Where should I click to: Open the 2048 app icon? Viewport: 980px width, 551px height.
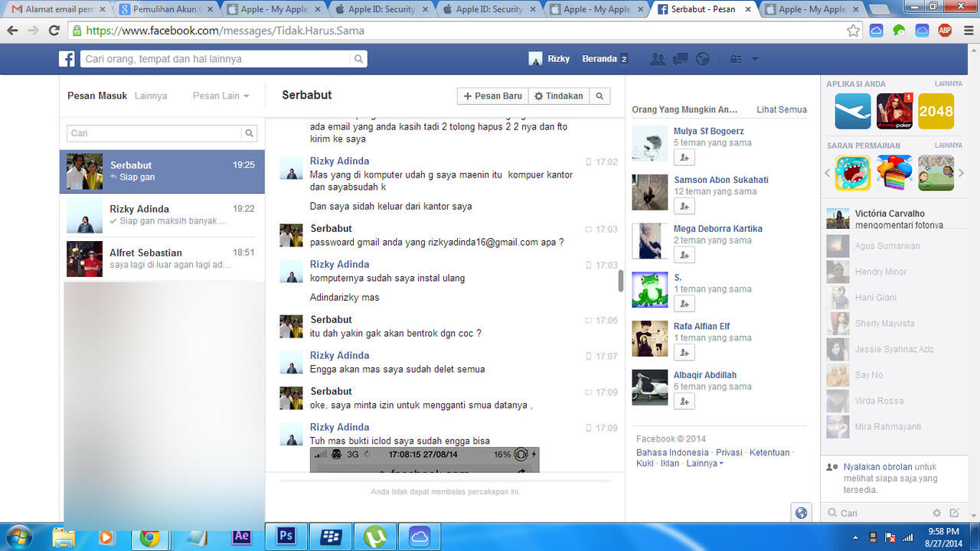coord(936,111)
